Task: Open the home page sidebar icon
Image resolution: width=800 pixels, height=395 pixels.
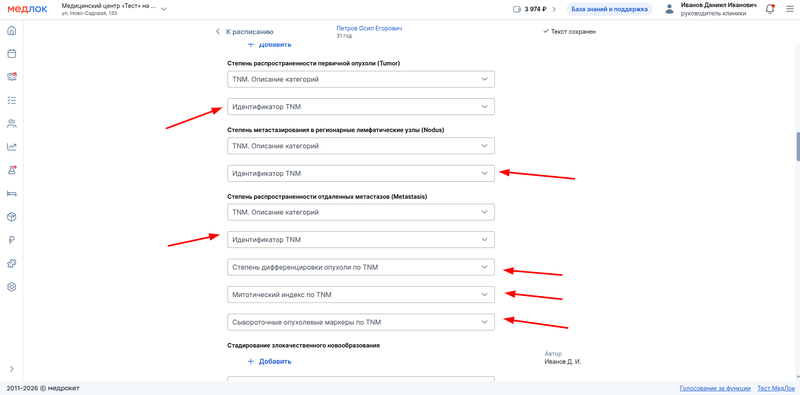Action: click(x=12, y=30)
